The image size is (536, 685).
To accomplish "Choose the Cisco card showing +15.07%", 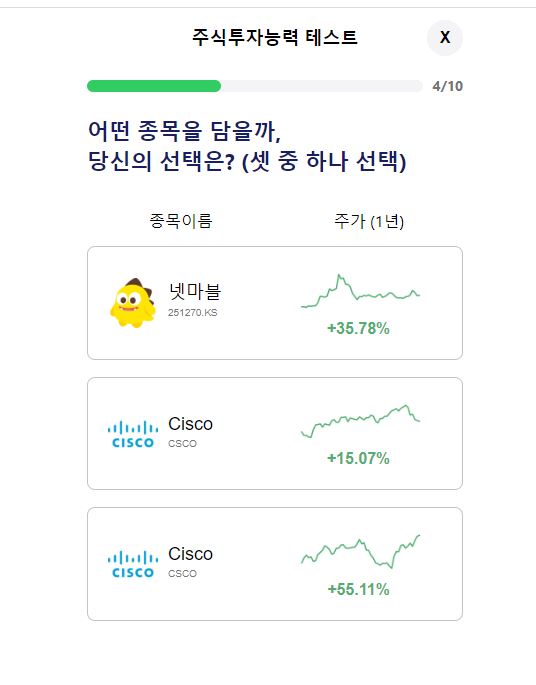I will click(275, 433).
